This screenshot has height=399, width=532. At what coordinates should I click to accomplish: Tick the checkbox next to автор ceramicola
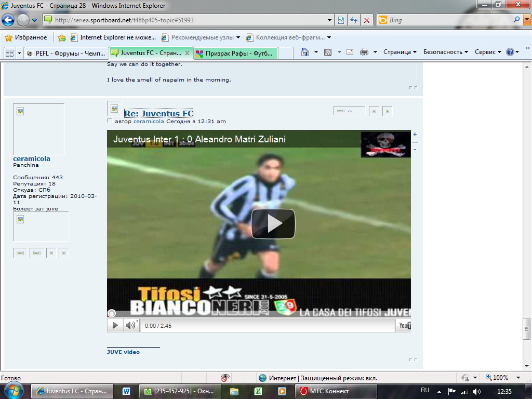click(x=109, y=121)
